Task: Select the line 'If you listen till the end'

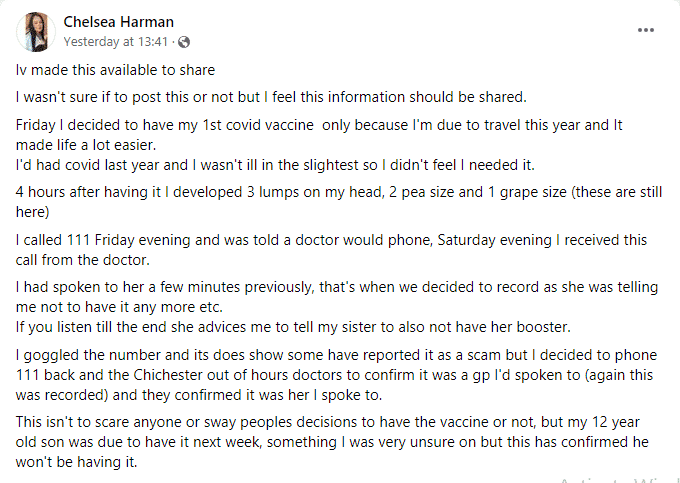Action: tap(293, 326)
